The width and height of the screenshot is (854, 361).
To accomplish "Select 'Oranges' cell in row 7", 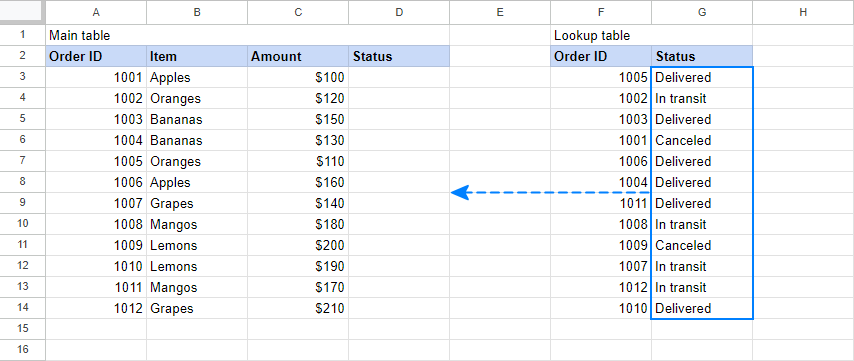I will coord(197,161).
